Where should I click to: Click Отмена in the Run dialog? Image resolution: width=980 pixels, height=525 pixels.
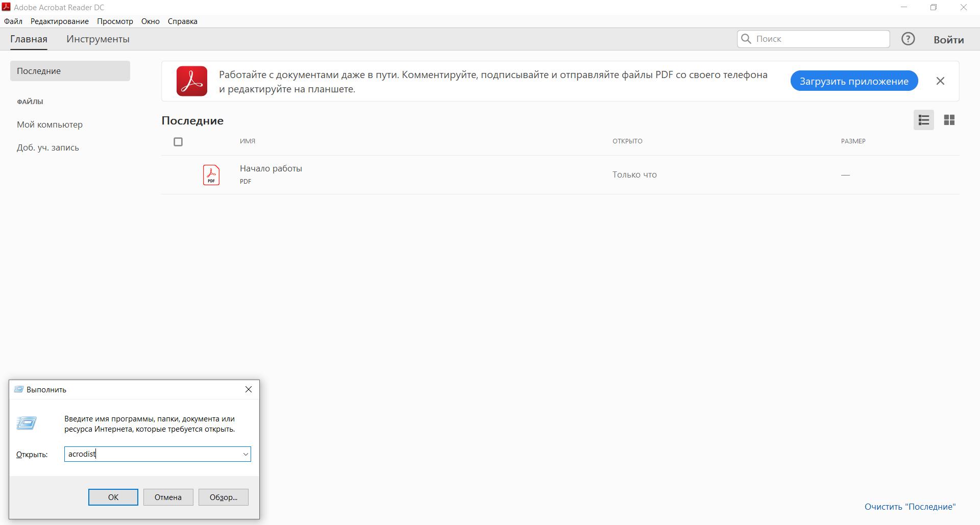[x=168, y=497]
